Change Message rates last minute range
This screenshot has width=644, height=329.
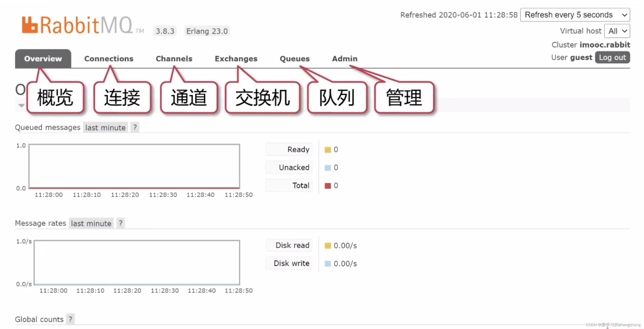pyautogui.click(x=91, y=223)
